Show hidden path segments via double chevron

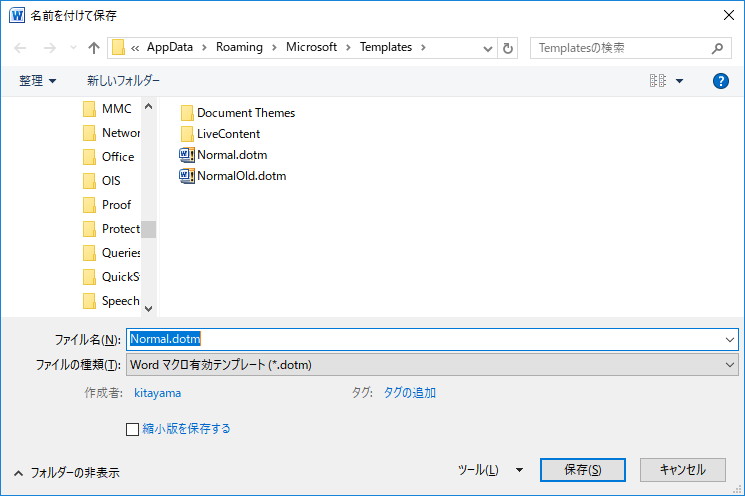pos(135,48)
